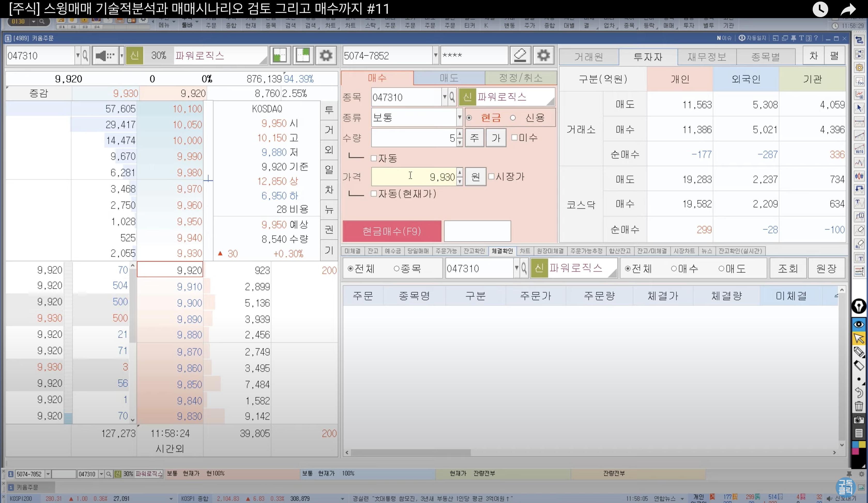Click the trash can icon in sidebar
Screen dimensions: 868x503
(x=859, y=406)
